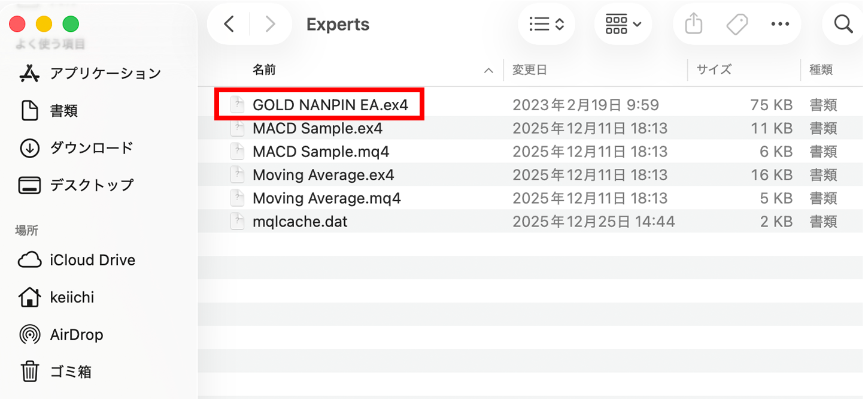Sort files by 名前 column header
Screen dimensions: 868x399
[264, 70]
